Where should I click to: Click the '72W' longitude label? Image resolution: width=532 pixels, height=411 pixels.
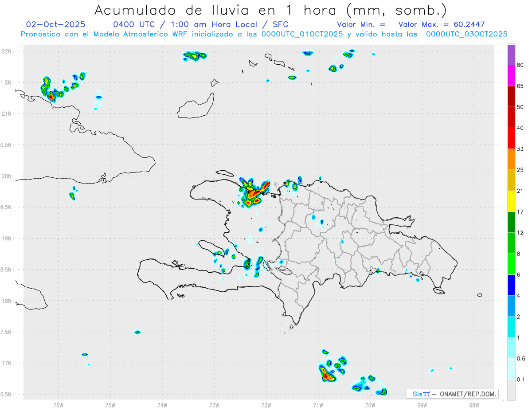(266, 405)
